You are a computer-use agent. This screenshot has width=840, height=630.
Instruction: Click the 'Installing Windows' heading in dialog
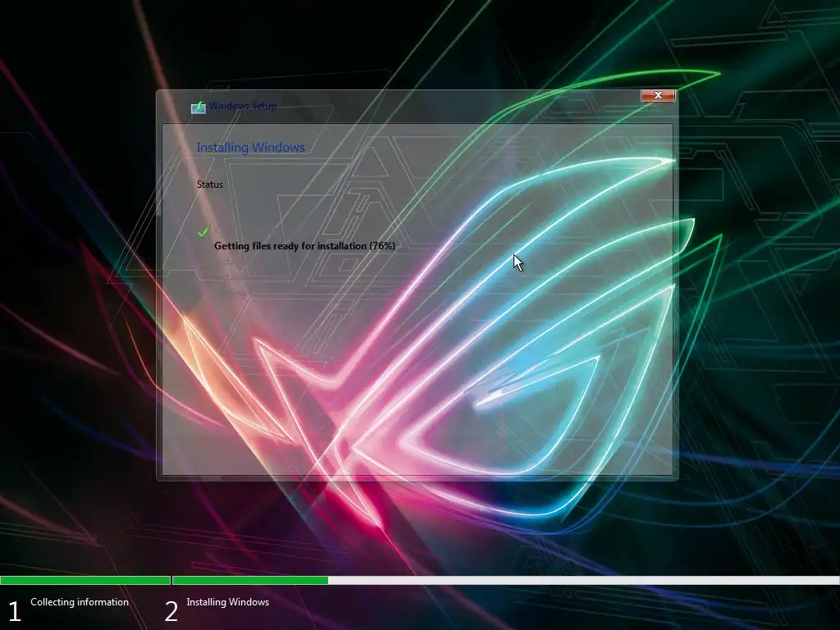coord(251,148)
